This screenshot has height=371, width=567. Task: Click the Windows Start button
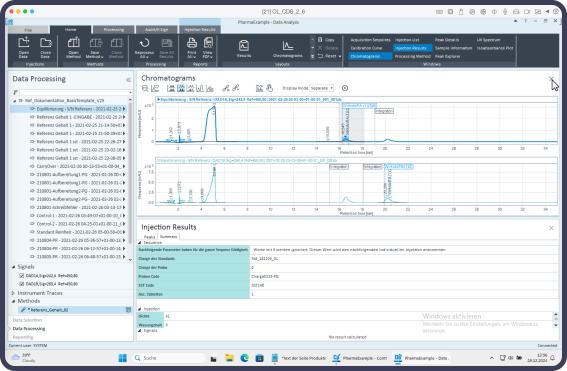tap(123, 358)
